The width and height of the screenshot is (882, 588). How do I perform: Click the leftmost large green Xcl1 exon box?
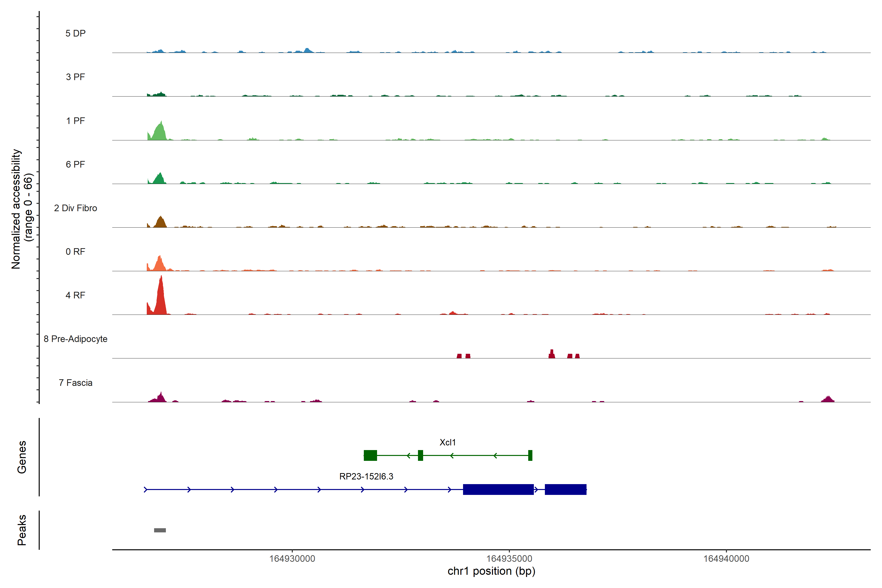(370, 455)
